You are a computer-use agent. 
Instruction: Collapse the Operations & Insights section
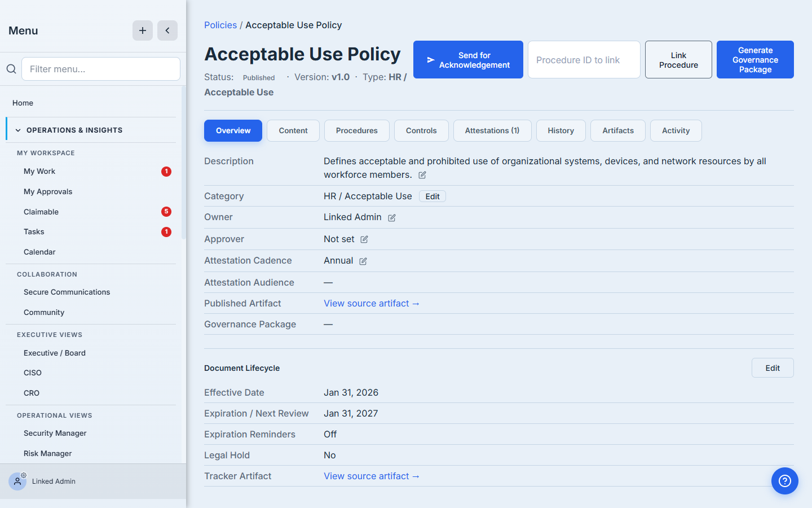coord(91,130)
